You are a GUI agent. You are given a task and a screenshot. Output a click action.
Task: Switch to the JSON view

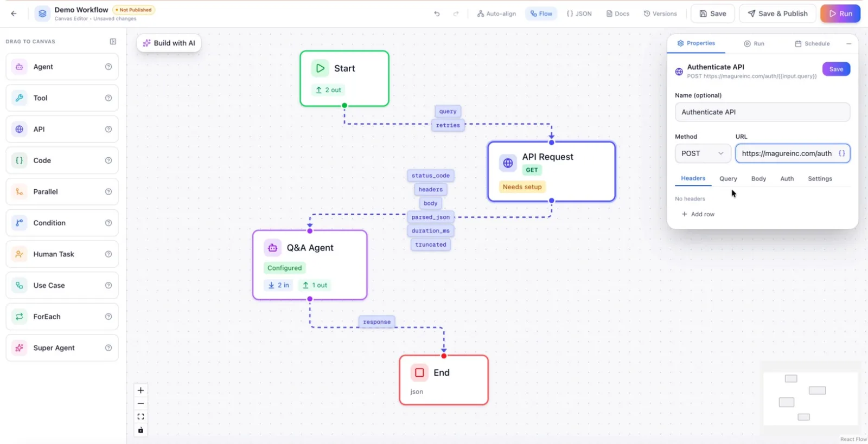click(x=579, y=14)
